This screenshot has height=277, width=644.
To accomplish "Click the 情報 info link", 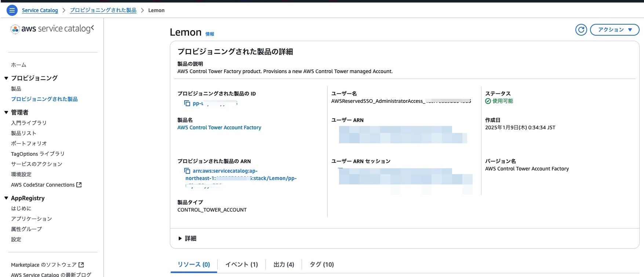I will pyautogui.click(x=210, y=34).
